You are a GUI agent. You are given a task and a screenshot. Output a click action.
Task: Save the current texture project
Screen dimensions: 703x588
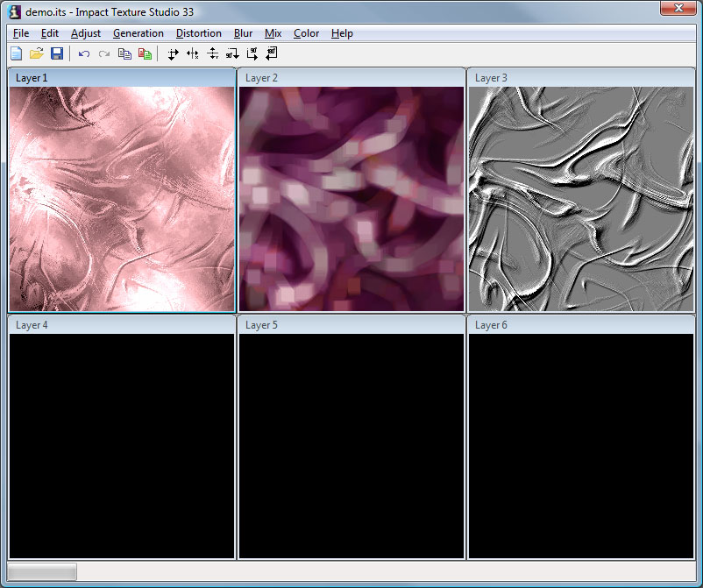tap(56, 53)
